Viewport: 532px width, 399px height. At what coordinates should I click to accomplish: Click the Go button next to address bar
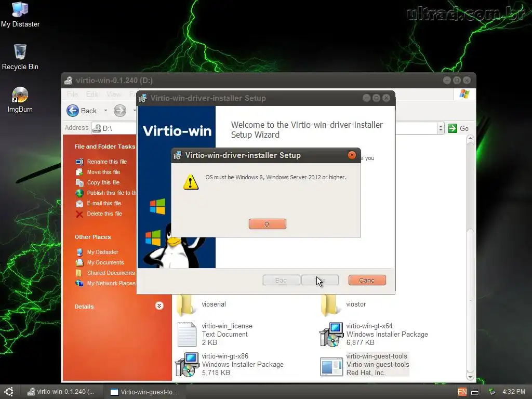pyautogui.click(x=458, y=128)
